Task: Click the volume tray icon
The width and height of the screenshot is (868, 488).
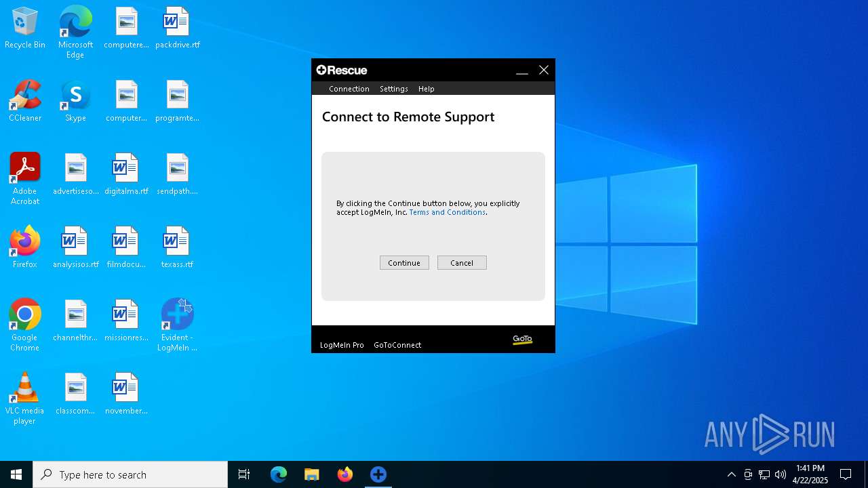Action: pos(781,474)
